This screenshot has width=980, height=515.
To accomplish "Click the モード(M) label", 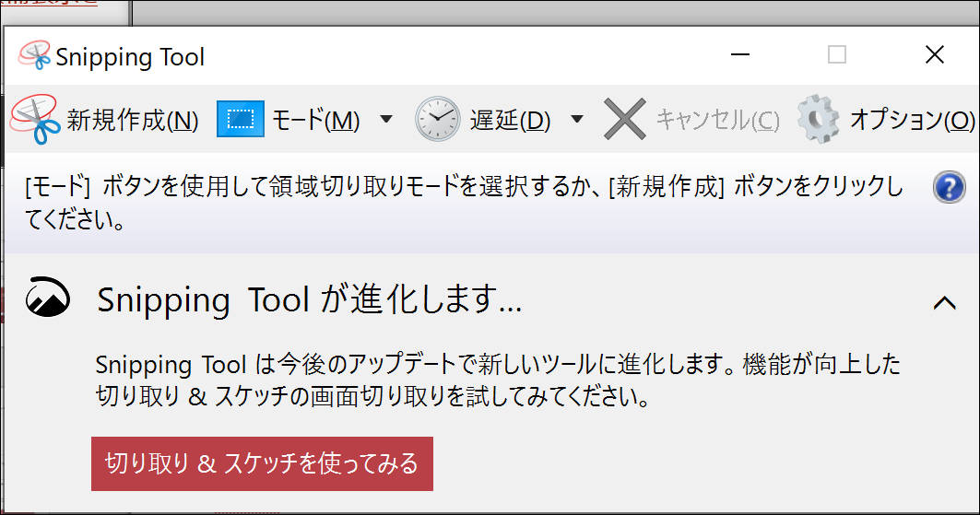I will (315, 120).
